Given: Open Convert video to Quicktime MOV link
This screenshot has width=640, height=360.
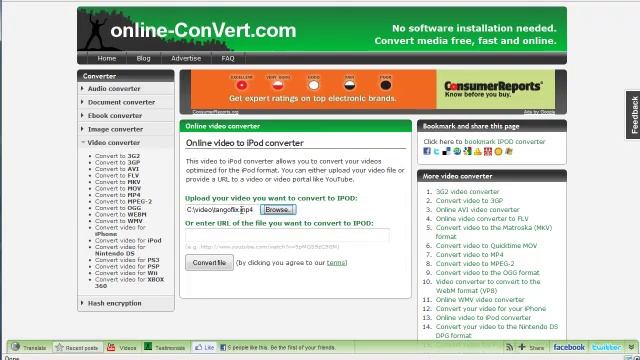Looking at the screenshot, I should [486, 245].
